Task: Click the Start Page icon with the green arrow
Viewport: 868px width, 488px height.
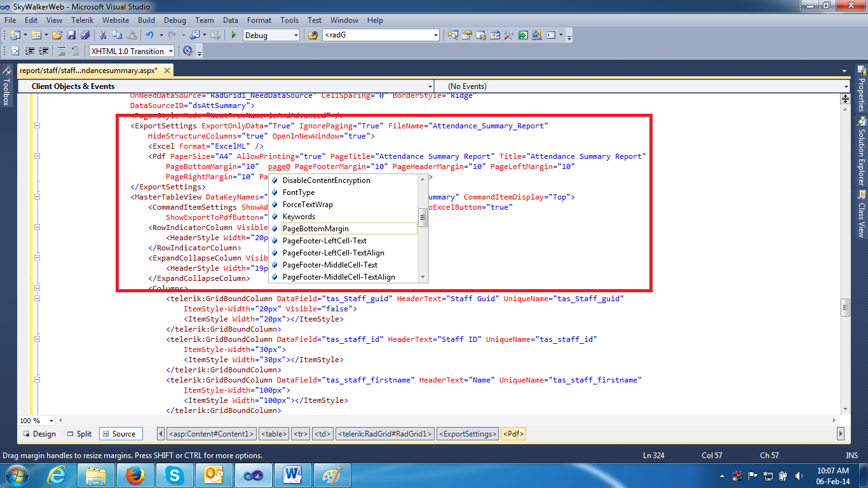Action: [523, 35]
